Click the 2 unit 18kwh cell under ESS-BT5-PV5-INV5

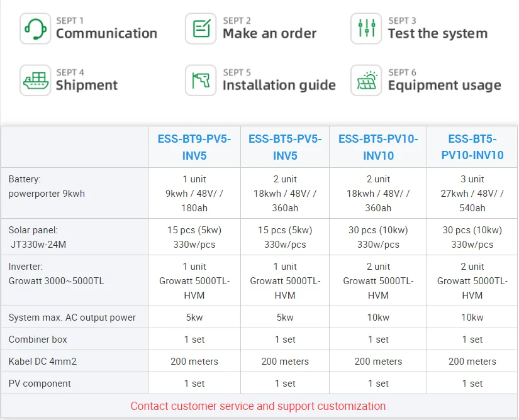pos(285,194)
